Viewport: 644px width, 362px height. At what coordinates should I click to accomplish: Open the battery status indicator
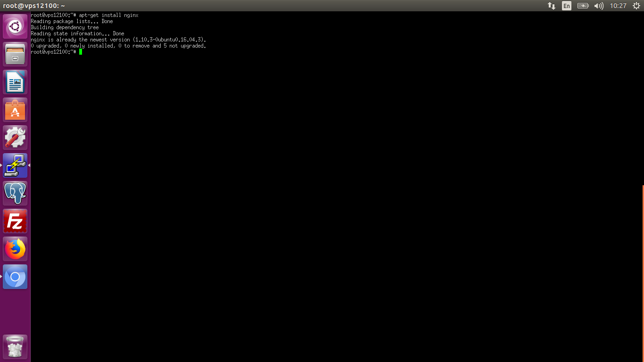click(x=583, y=6)
